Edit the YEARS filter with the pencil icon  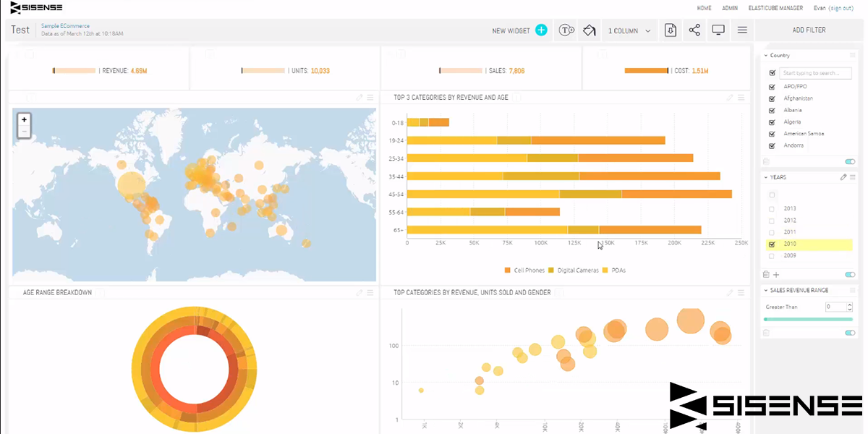click(843, 177)
